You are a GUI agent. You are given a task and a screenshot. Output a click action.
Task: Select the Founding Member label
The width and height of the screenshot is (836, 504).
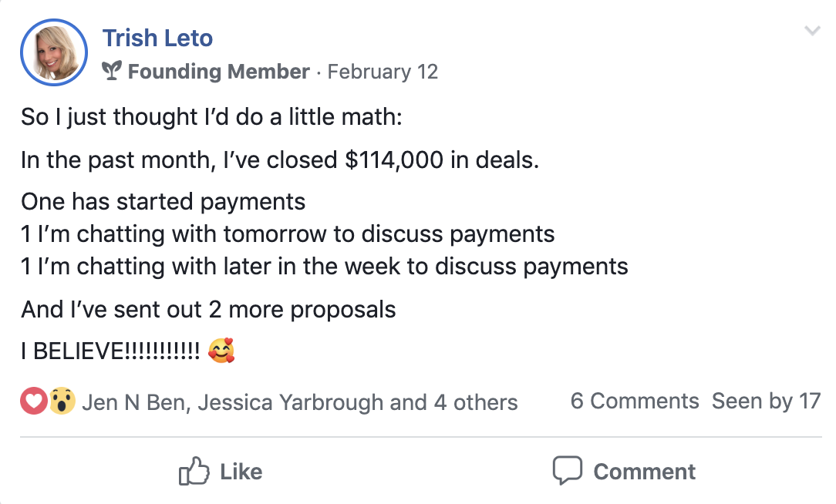(x=218, y=72)
